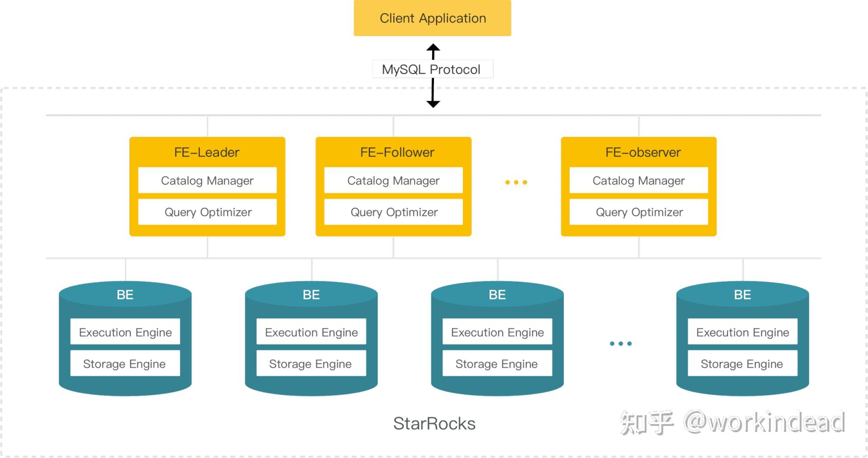Image resolution: width=868 pixels, height=458 pixels.
Task: Select the StarRocks title text
Action: (434, 424)
